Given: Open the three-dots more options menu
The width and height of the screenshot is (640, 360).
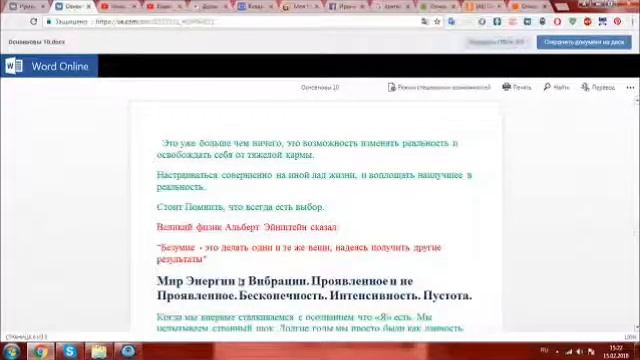Looking at the screenshot, I should (x=630, y=87).
